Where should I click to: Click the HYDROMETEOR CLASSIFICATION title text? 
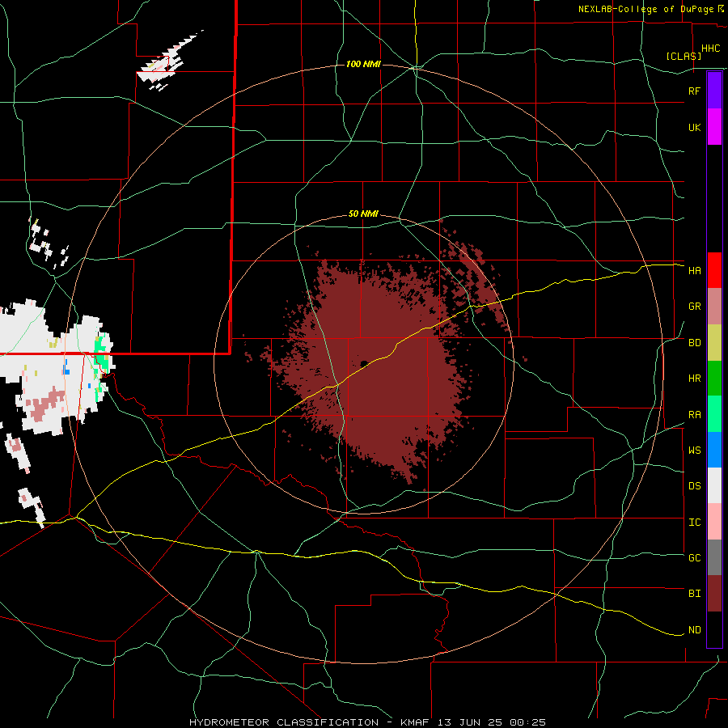point(284,722)
